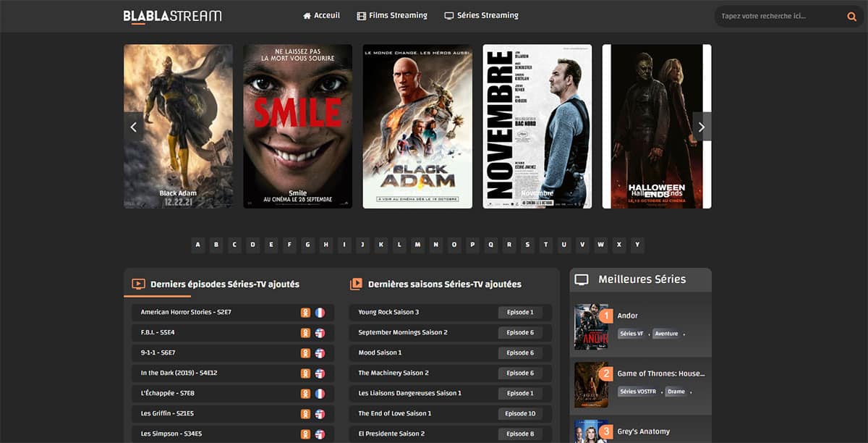Open The Machinery Saison 2
Image resolution: width=868 pixels, height=443 pixels.
[393, 373]
